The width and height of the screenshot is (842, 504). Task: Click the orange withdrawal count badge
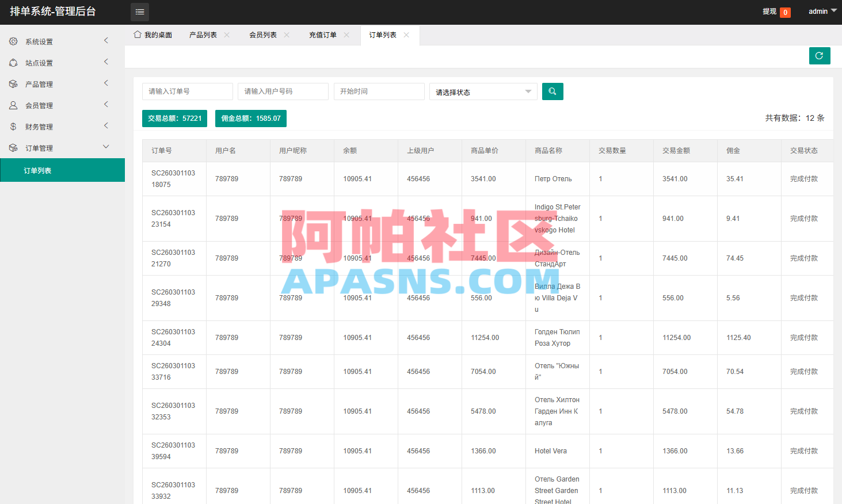785,13
